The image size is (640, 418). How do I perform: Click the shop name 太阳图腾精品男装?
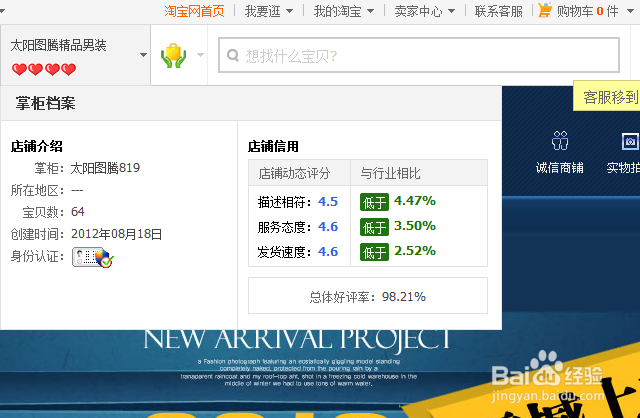coord(58,45)
